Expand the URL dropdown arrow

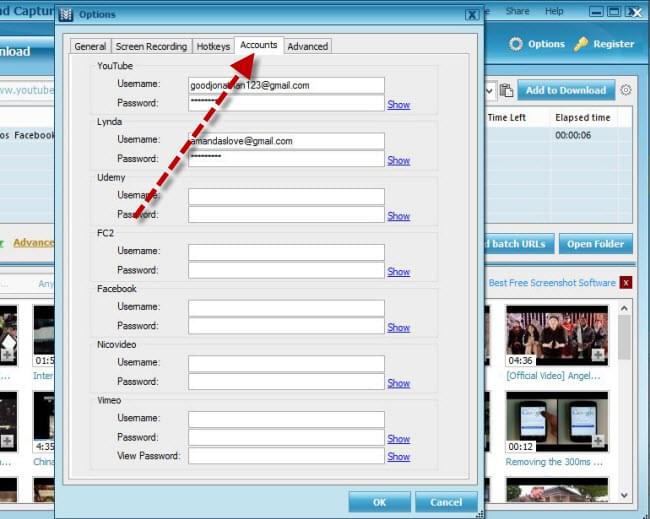[490, 90]
